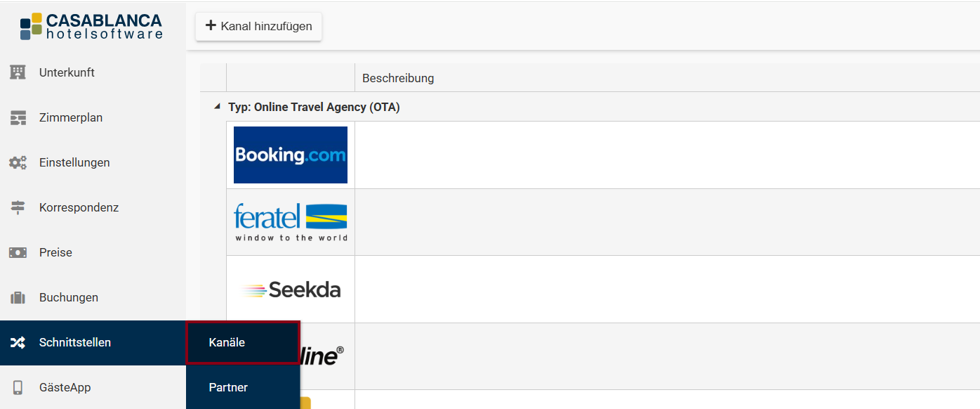
Task: Select the Seekda channel logo
Action: tap(291, 290)
